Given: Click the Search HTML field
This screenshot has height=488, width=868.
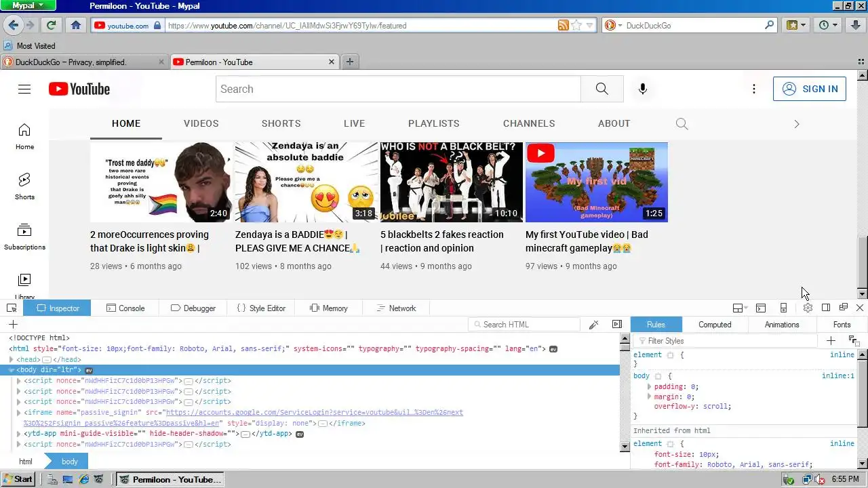Looking at the screenshot, I should point(526,325).
